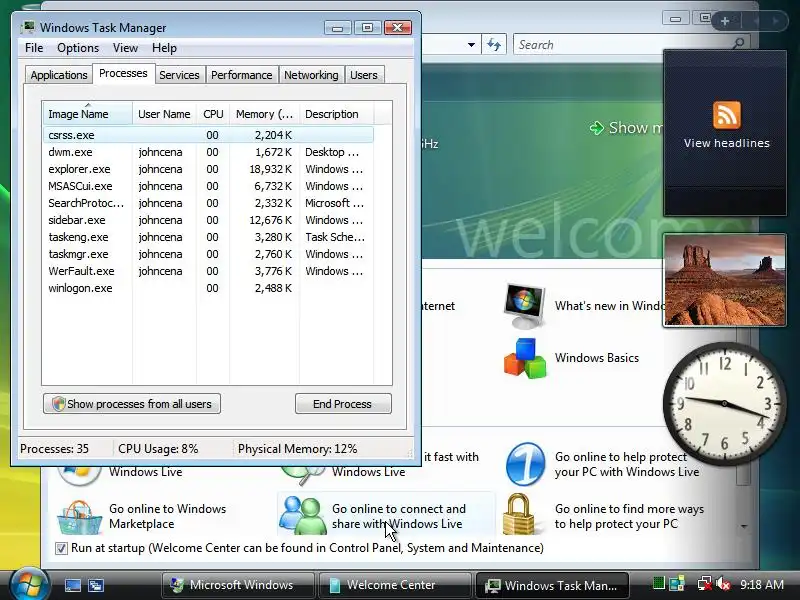Select the taskmgr.exe process row

(x=208, y=254)
